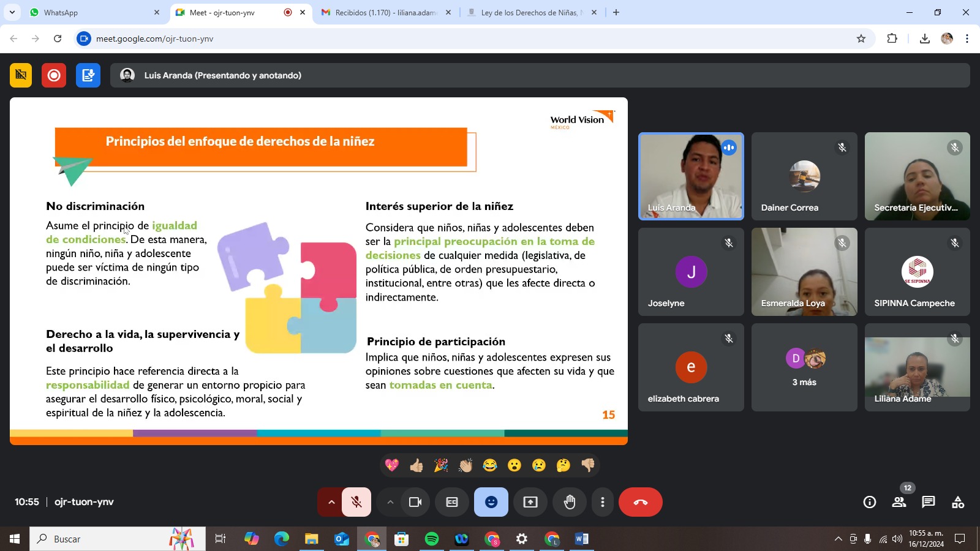
Task: Open the tab search dropdown arrow
Action: 12,12
